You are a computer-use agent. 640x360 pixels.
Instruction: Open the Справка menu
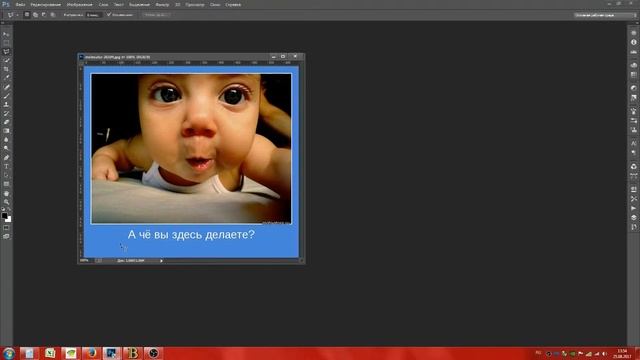pyautogui.click(x=233, y=4)
